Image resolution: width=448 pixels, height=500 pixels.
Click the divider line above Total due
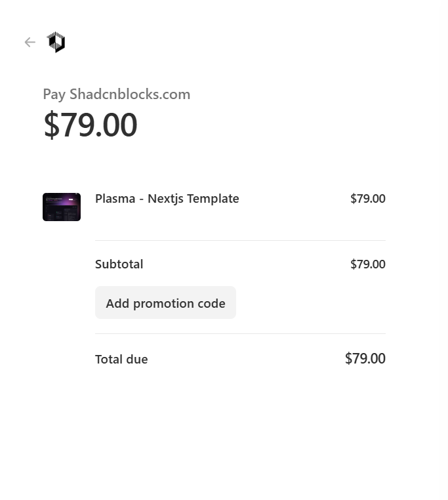tap(240, 334)
